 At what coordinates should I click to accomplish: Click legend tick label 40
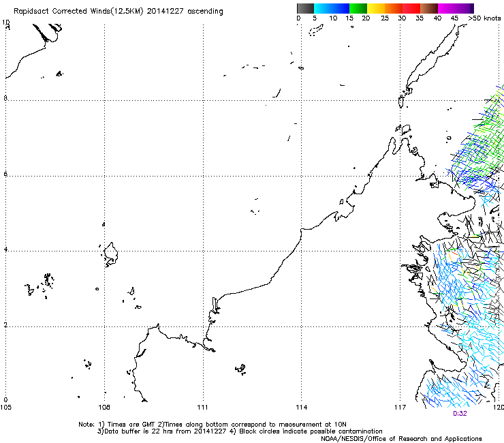click(x=437, y=18)
